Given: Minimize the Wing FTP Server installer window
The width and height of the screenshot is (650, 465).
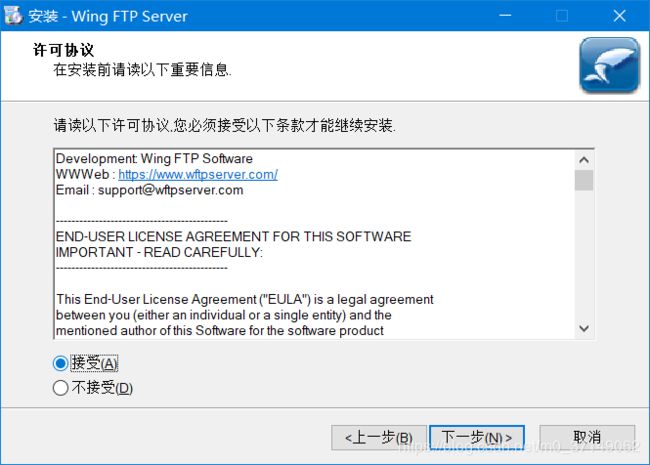Looking at the screenshot, I should (x=505, y=16).
